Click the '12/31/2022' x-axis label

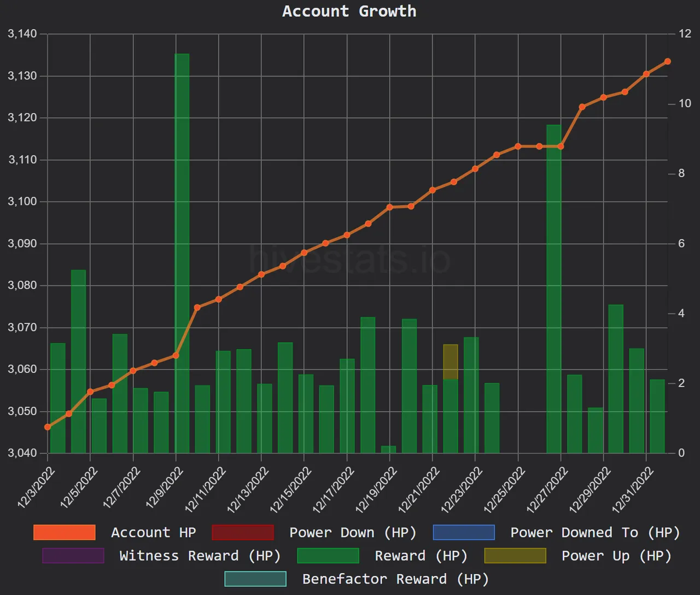point(633,490)
